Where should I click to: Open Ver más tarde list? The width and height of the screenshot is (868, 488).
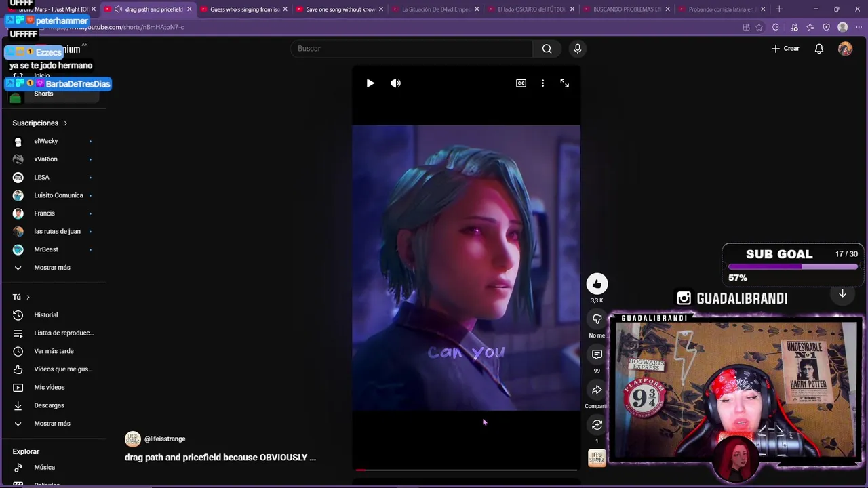[53, 351]
